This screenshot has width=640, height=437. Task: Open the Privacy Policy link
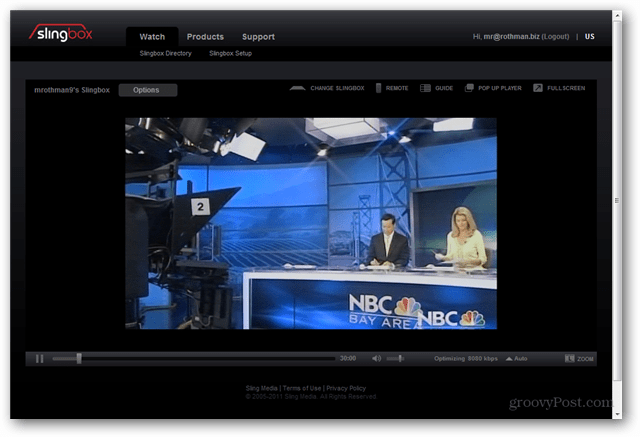coord(346,388)
